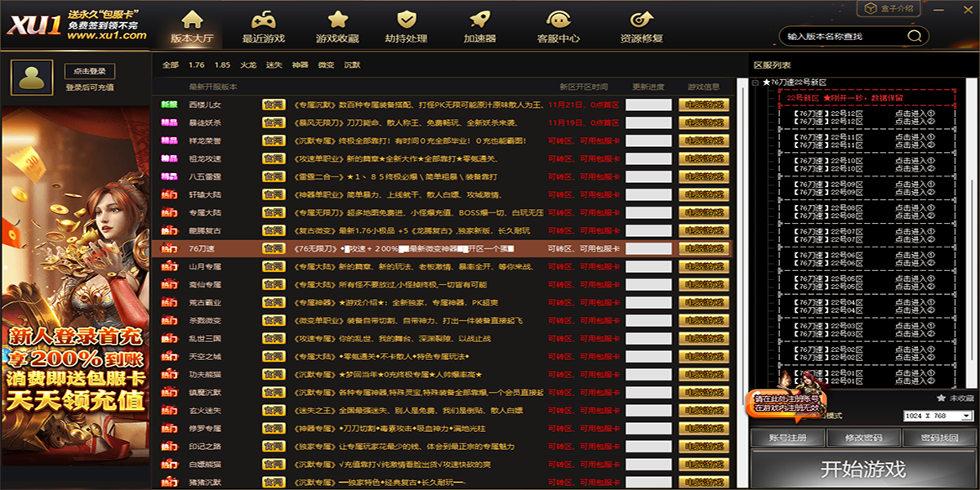Image resolution: width=980 pixels, height=490 pixels.
Task: Open 劫持处理 shield icon
Action: [x=406, y=20]
